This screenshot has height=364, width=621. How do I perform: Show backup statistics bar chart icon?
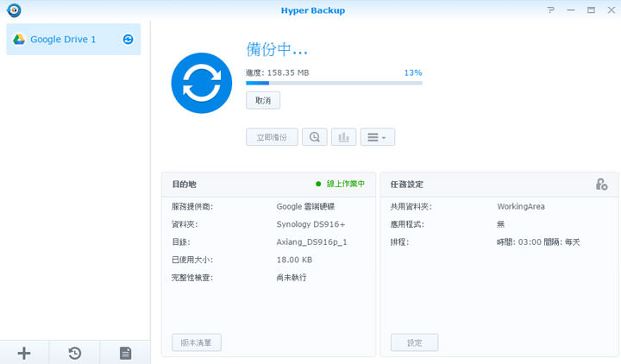click(x=343, y=137)
